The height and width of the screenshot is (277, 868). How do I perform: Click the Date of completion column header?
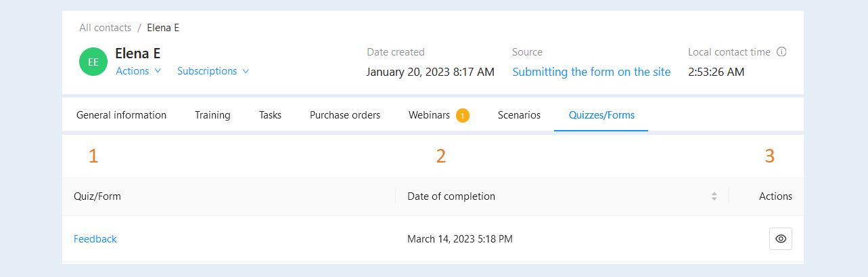[x=451, y=196]
